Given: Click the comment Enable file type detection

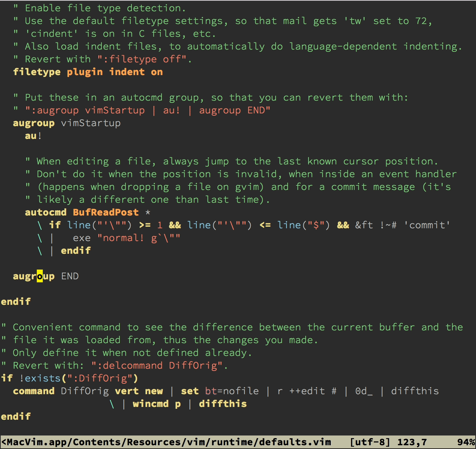Looking at the screenshot, I should point(99,8).
